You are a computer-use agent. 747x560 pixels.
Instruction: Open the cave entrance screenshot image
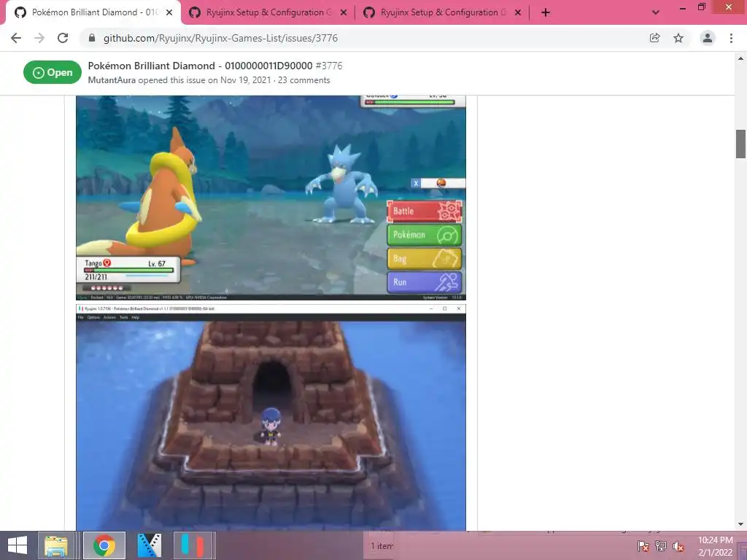tap(271, 417)
